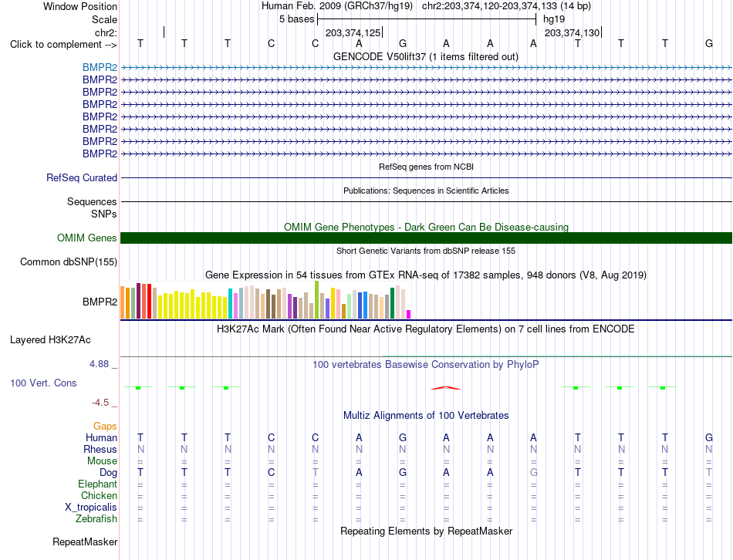The width and height of the screenshot is (733, 560).
Task: Select the light blue BMPR2 GENCODE transcript label
Action: 100,67
